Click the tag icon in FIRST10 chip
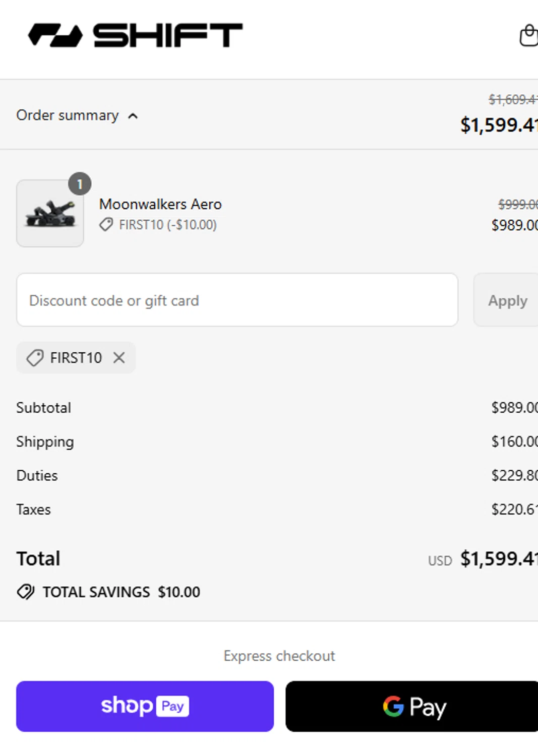This screenshot has height=756, width=538. 35,358
